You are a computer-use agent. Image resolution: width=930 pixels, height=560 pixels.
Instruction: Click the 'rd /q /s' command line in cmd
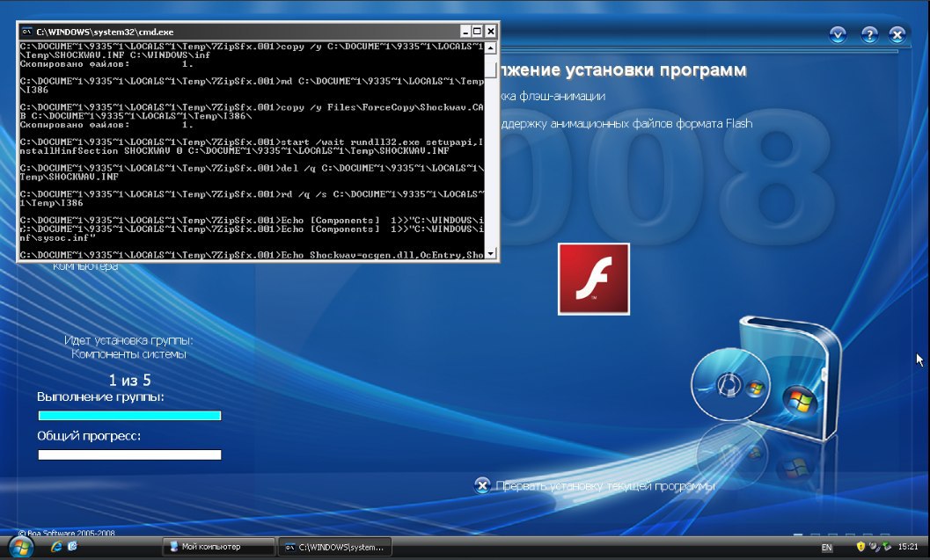click(x=252, y=199)
